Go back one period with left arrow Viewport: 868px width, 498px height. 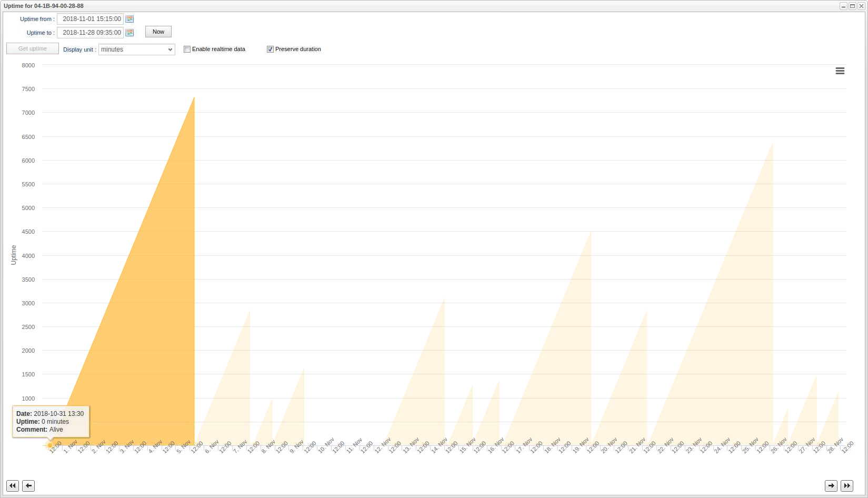(28, 485)
